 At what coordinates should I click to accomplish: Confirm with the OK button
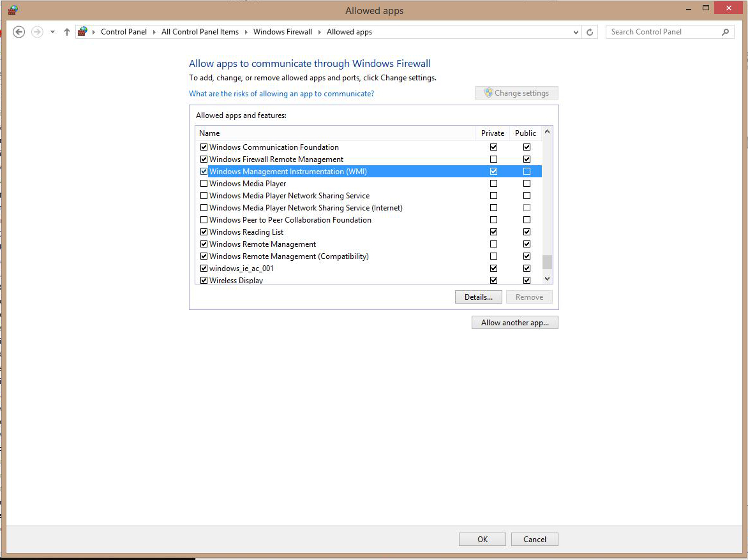(482, 539)
